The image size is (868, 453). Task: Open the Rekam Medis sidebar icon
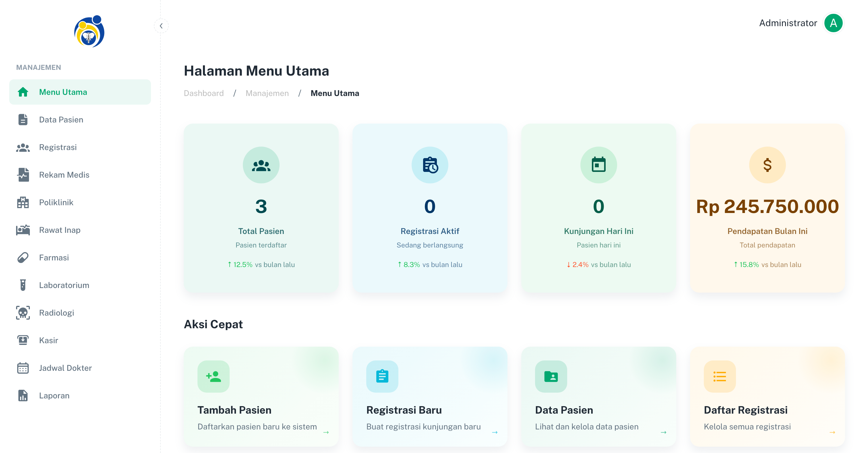[23, 175]
